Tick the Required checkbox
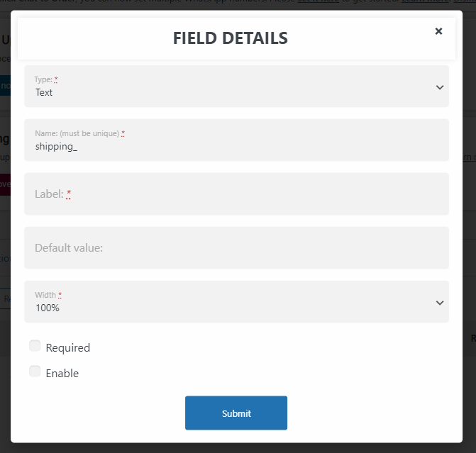This screenshot has width=476, height=453. coord(35,346)
